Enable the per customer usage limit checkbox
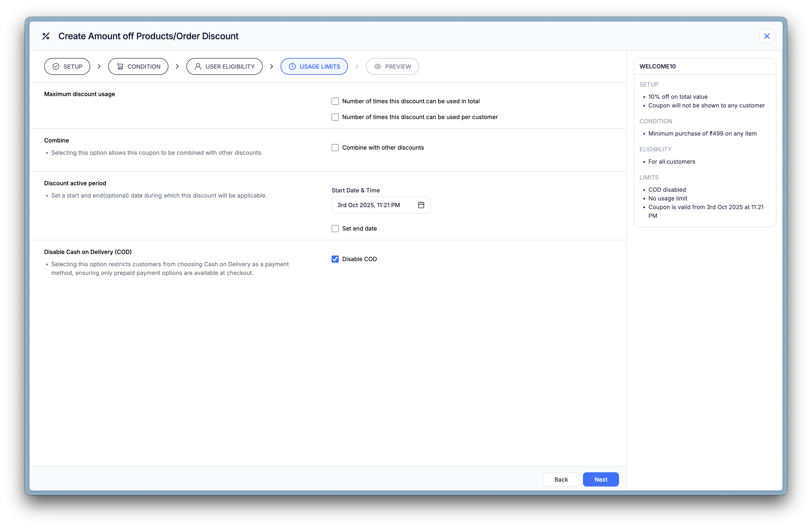This screenshot has width=812, height=528. coord(335,117)
